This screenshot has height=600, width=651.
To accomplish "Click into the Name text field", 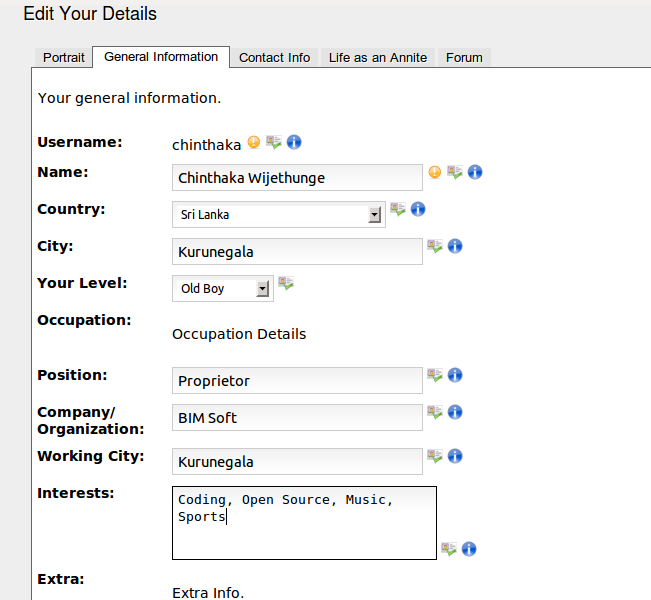I will coord(297,178).
